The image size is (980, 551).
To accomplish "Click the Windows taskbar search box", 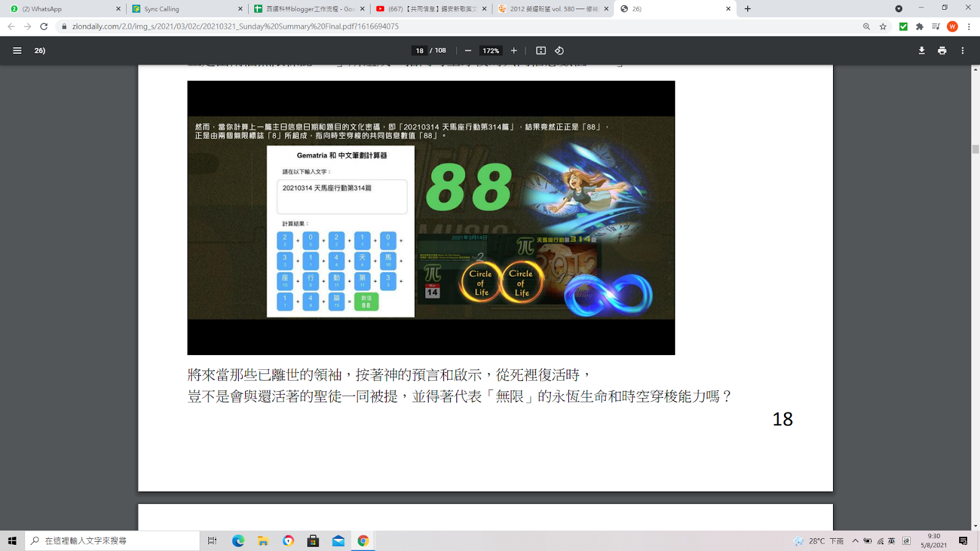I will pos(113,541).
